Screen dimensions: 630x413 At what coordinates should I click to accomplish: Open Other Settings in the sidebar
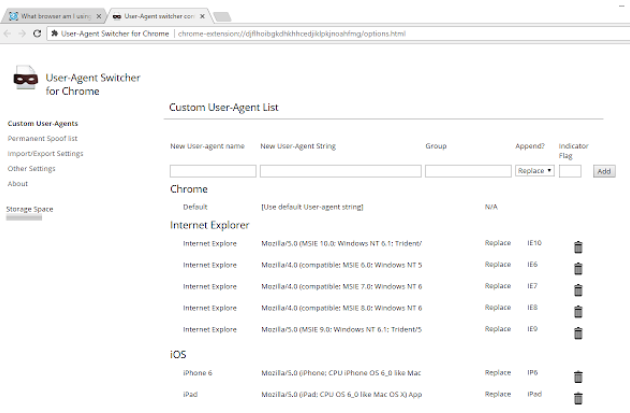[31, 169]
